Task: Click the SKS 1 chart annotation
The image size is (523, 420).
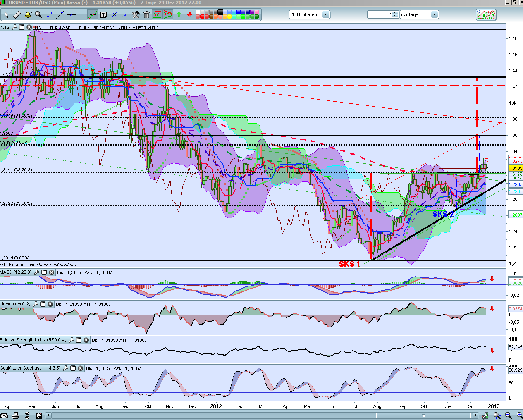Action: [349, 264]
